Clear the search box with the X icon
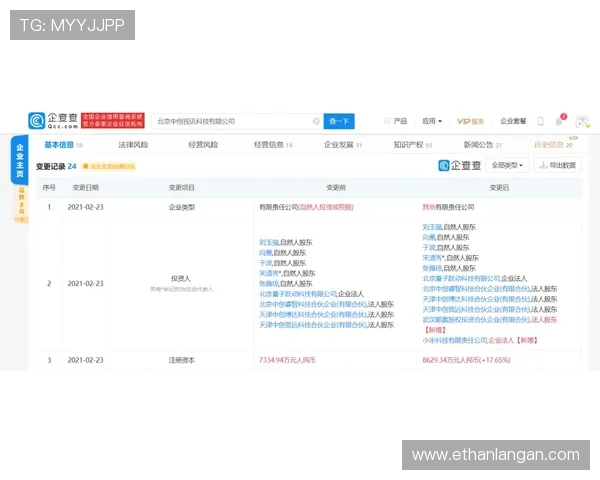The height and width of the screenshot is (480, 600). 316,121
